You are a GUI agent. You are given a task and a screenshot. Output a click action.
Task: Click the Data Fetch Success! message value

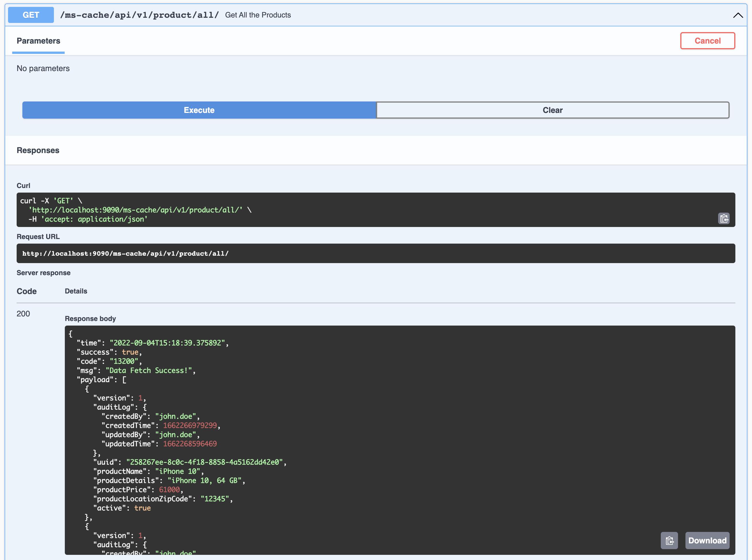pyautogui.click(x=149, y=371)
